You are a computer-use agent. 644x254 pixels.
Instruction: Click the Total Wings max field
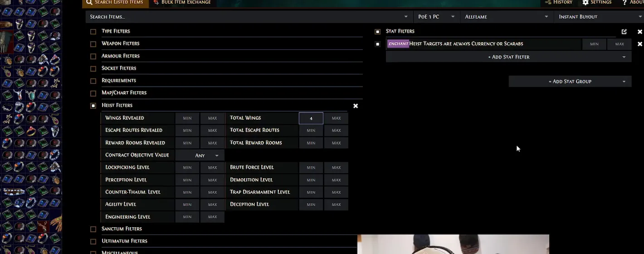tap(336, 118)
